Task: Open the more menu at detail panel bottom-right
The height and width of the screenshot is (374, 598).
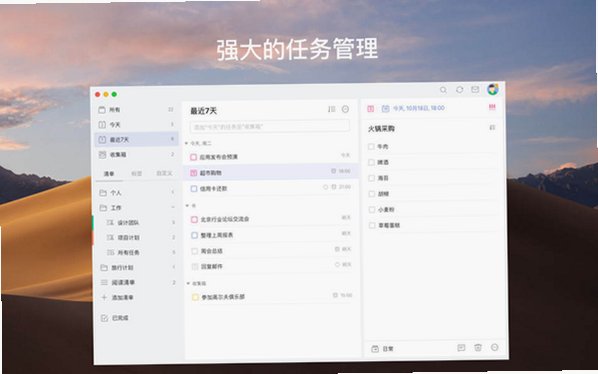Action: (495, 347)
